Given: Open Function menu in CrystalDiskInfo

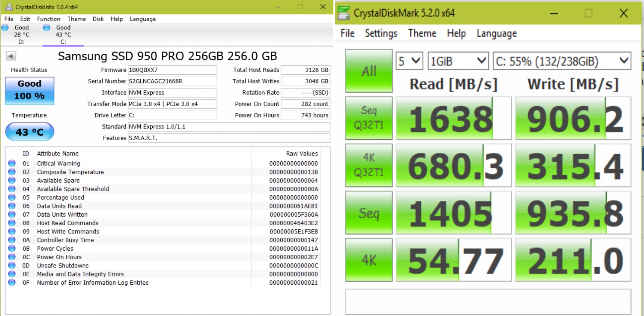Looking at the screenshot, I should coord(49,19).
